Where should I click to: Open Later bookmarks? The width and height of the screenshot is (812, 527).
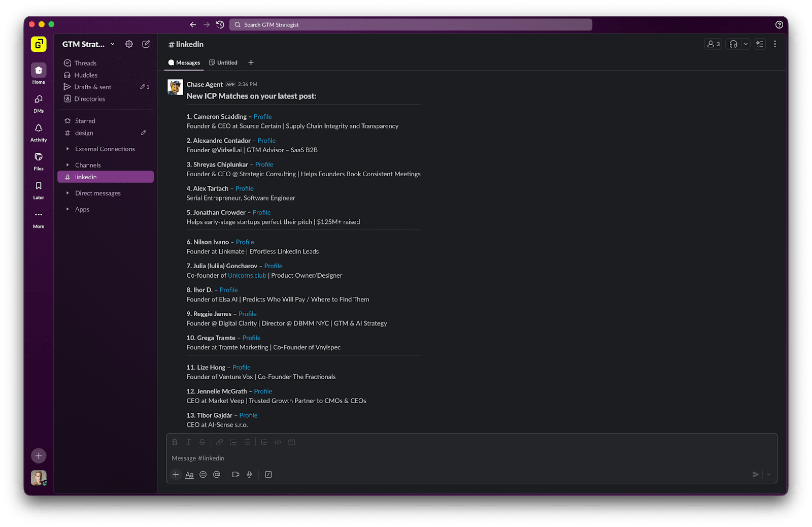point(39,190)
